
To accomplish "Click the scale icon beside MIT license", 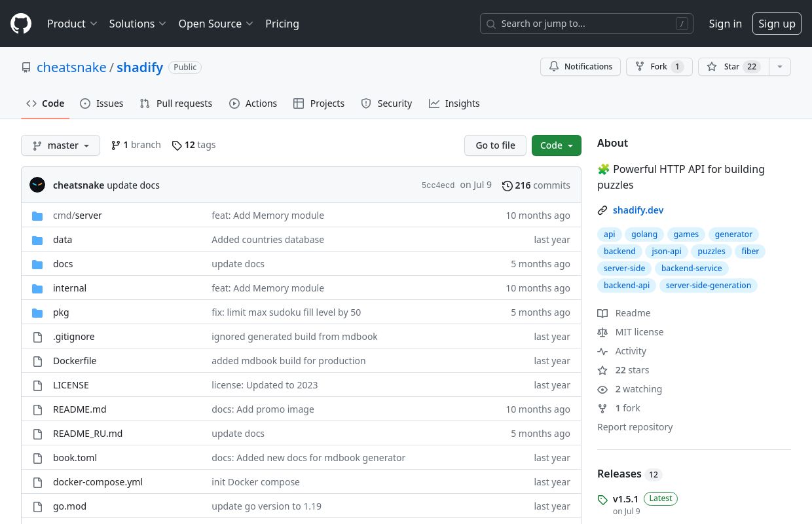I will pyautogui.click(x=602, y=332).
